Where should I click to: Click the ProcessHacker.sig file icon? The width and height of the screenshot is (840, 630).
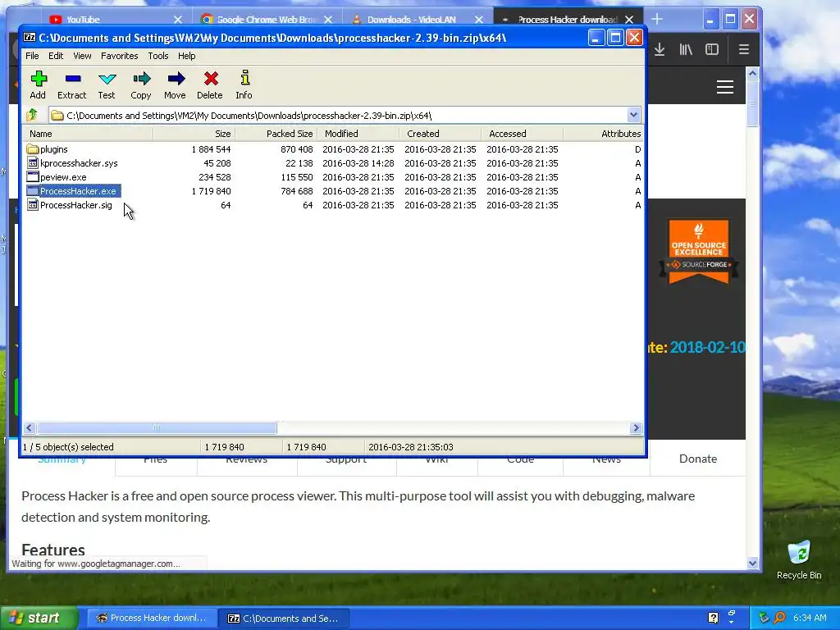pos(33,204)
